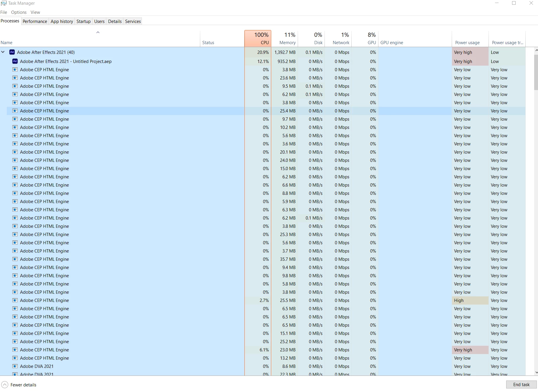
Task: Click the Fewer details circle arrow icon
Action: click(x=5, y=385)
